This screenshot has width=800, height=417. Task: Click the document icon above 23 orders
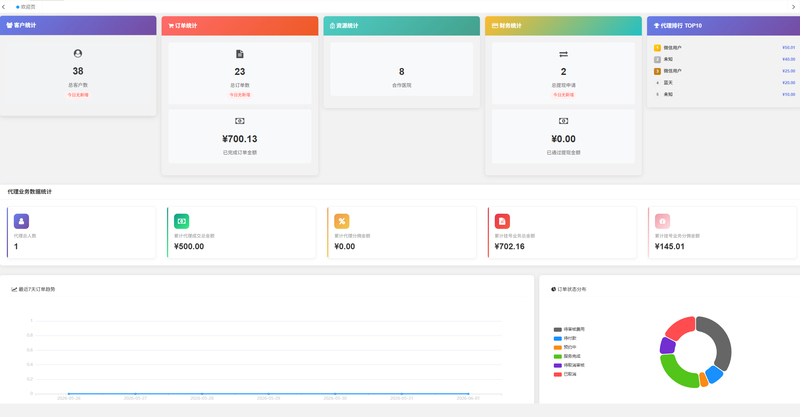[240, 54]
